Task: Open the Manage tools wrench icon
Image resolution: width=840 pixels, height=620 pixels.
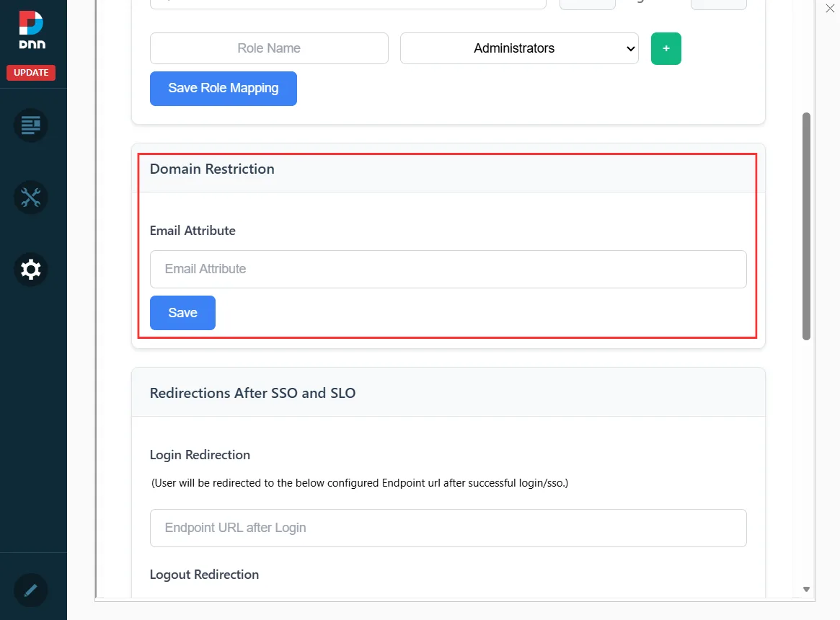Action: 30,198
